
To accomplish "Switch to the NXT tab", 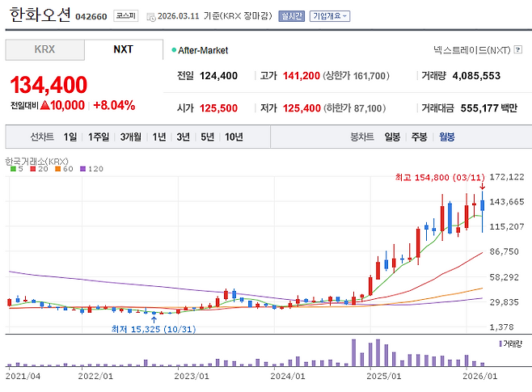I will pyautogui.click(x=123, y=49).
